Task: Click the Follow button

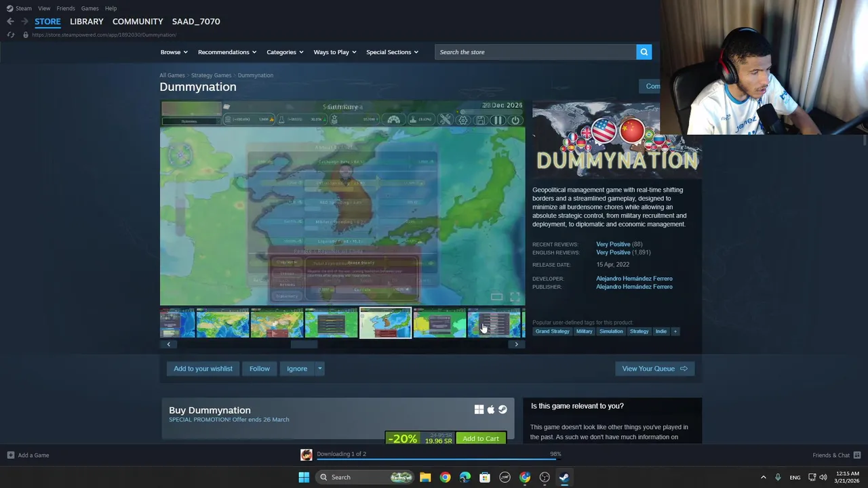Action: click(260, 369)
